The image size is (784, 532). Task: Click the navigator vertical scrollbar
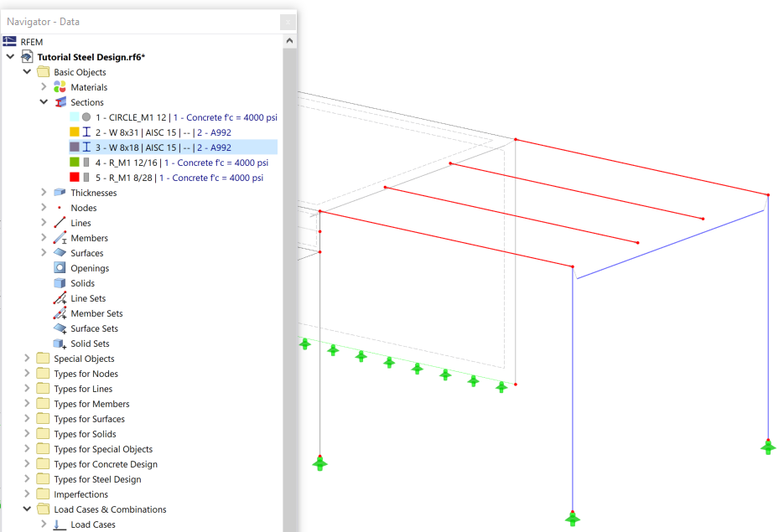[289, 251]
